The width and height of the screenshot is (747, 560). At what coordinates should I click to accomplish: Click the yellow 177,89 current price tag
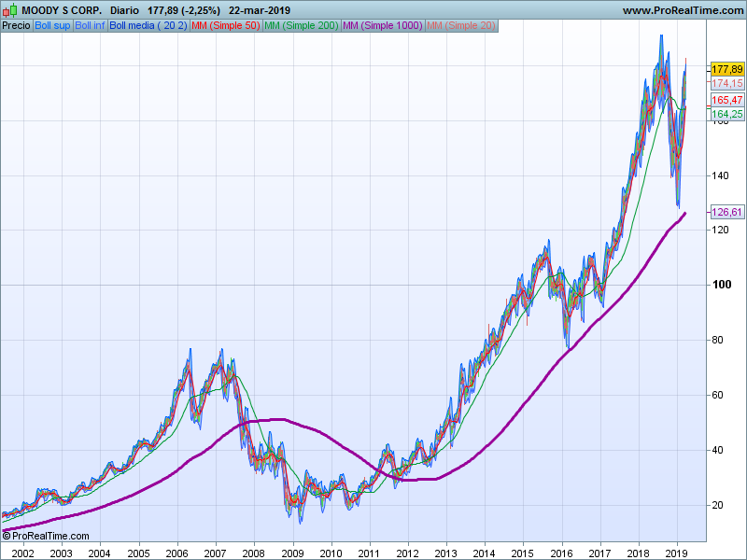coord(727,69)
